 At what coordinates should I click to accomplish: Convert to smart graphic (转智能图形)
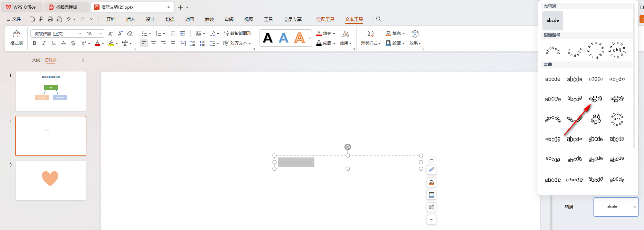pyautogui.click(x=237, y=33)
